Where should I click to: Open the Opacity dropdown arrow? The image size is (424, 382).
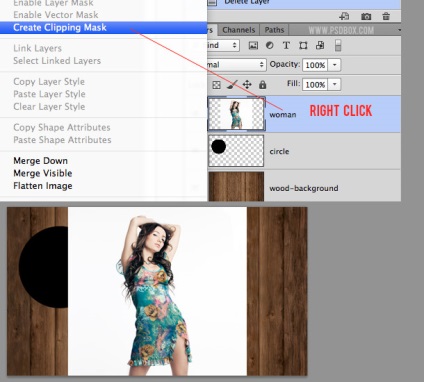click(334, 65)
